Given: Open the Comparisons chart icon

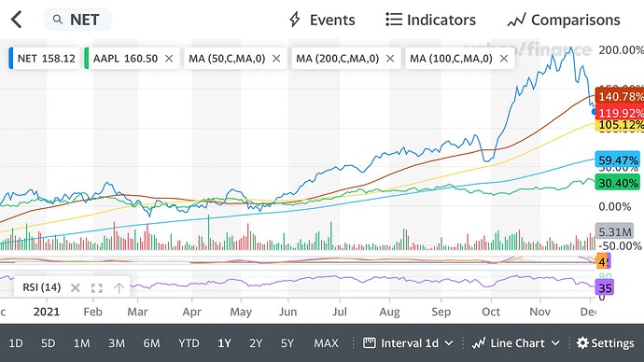Looking at the screenshot, I should pos(516,20).
